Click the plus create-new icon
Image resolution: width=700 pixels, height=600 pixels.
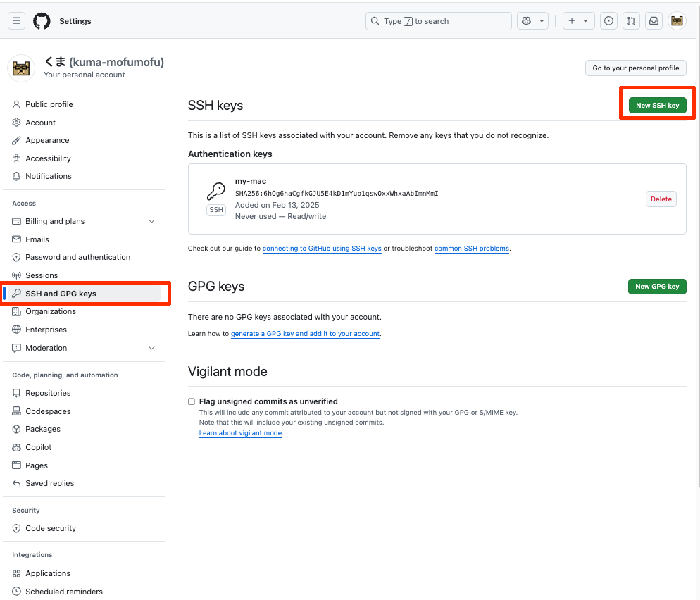(x=572, y=21)
